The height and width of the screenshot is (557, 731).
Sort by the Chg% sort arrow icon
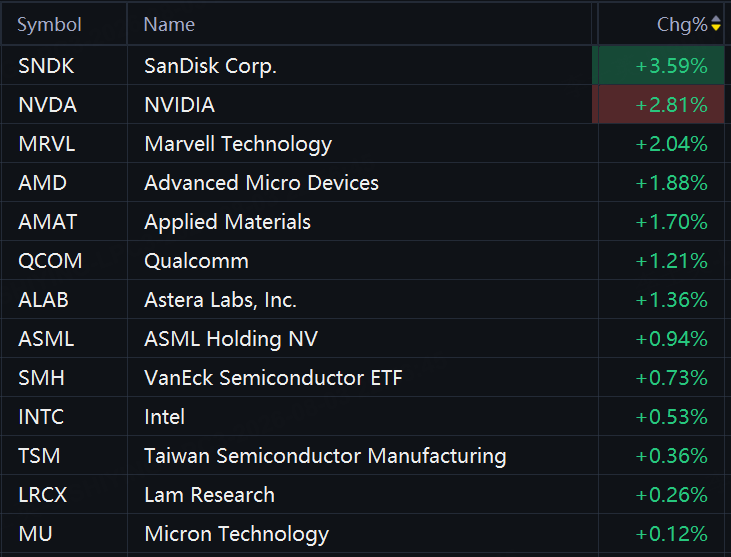[x=716, y=24]
